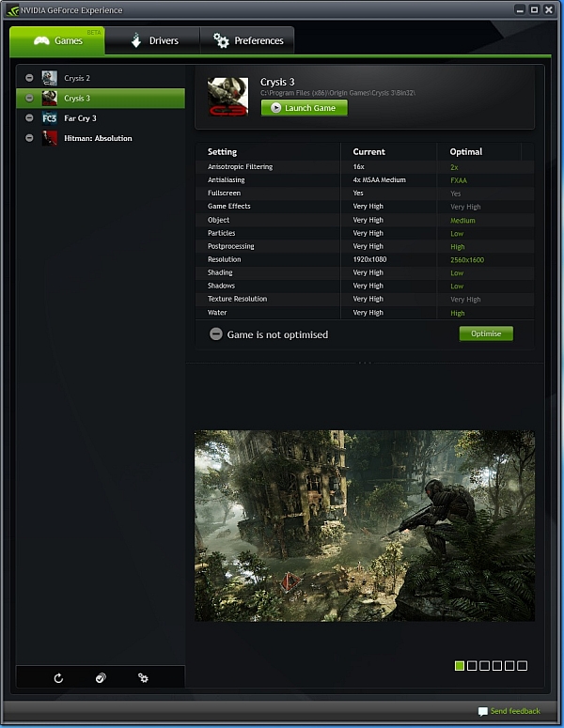Image resolution: width=564 pixels, height=728 pixels.
Task: Click the middle icon in the bottom-left toolbar
Action: pos(101,677)
